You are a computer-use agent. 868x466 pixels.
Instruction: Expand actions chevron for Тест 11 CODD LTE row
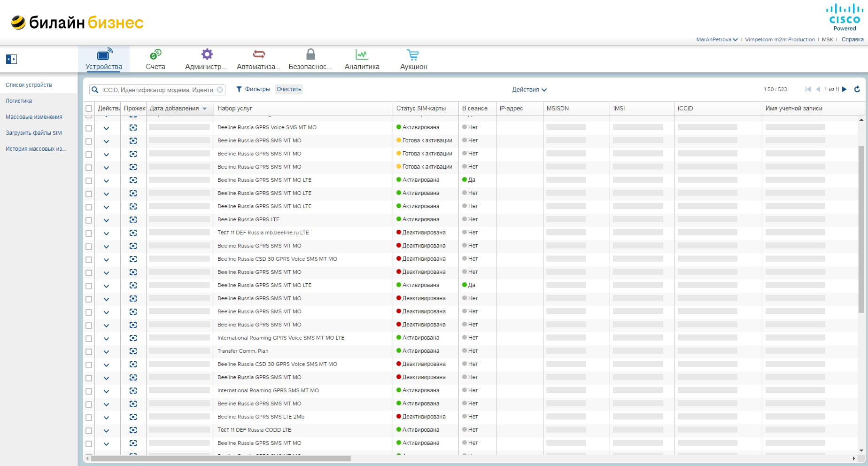pyautogui.click(x=106, y=431)
